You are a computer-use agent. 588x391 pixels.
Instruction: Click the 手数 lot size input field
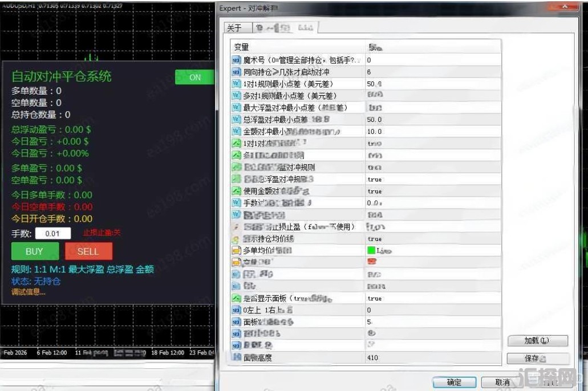click(x=53, y=234)
